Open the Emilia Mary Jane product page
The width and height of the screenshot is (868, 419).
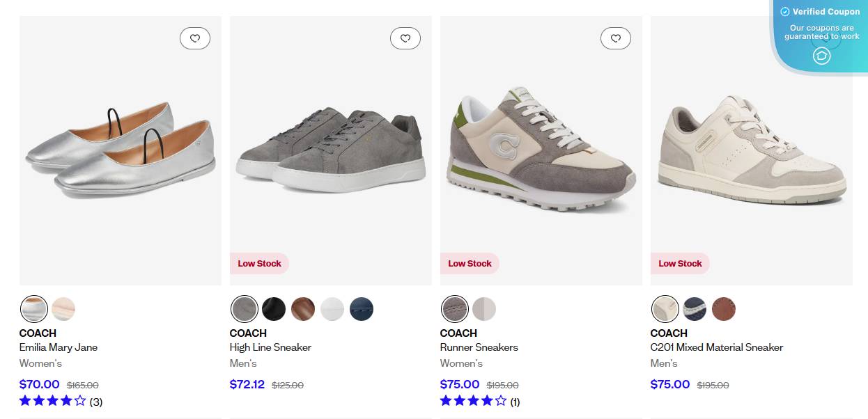[59, 347]
